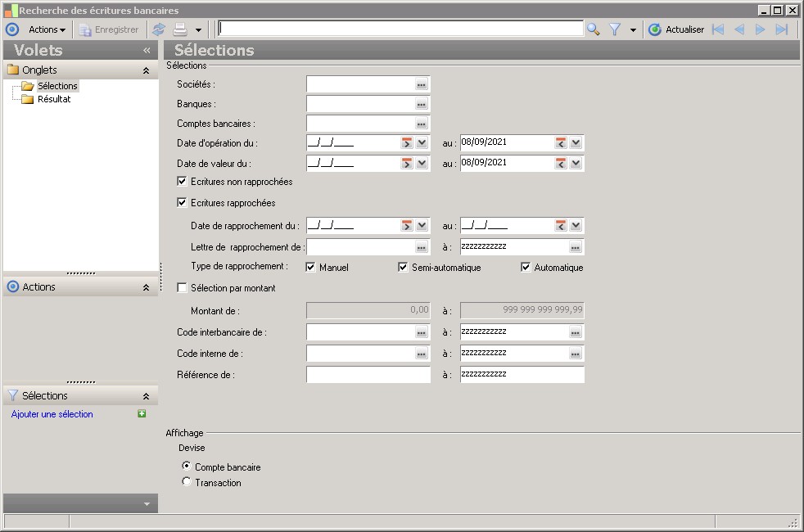Select the Transaction radio button
The image size is (804, 532).
coord(187,482)
